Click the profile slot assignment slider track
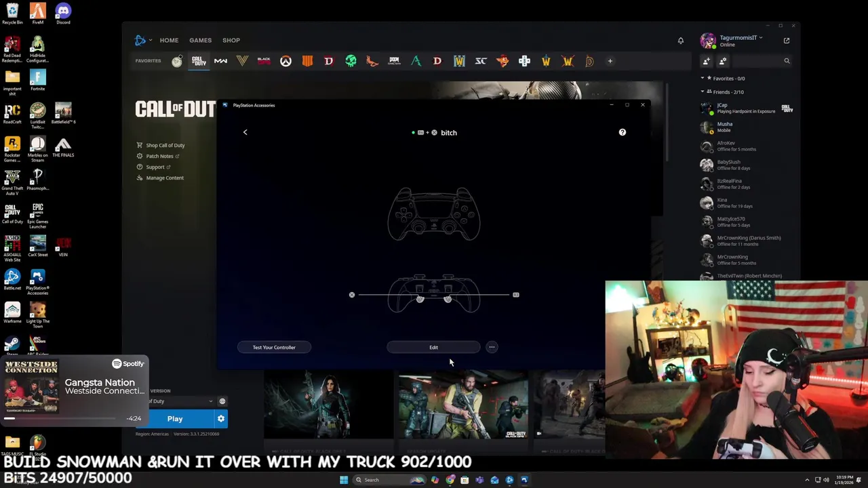 433,295
